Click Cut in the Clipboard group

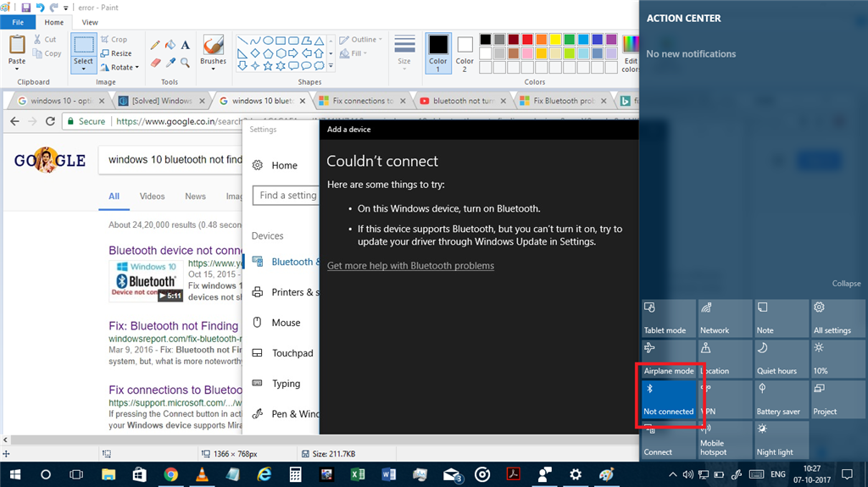click(x=44, y=39)
